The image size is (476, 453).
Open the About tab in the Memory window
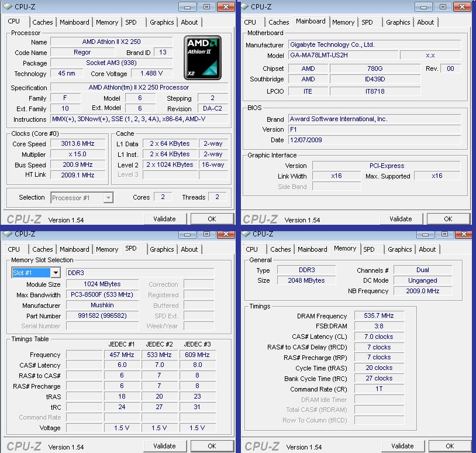pyautogui.click(x=427, y=249)
